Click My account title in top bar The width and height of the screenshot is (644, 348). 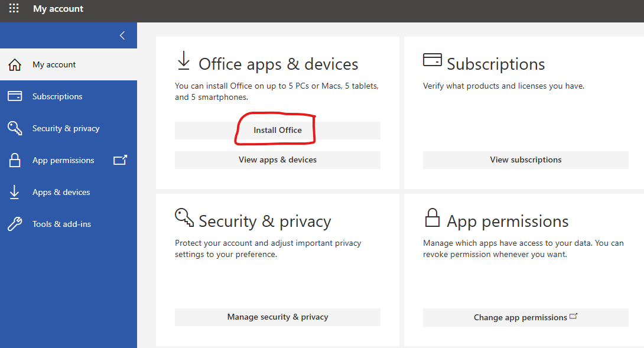[x=58, y=9]
